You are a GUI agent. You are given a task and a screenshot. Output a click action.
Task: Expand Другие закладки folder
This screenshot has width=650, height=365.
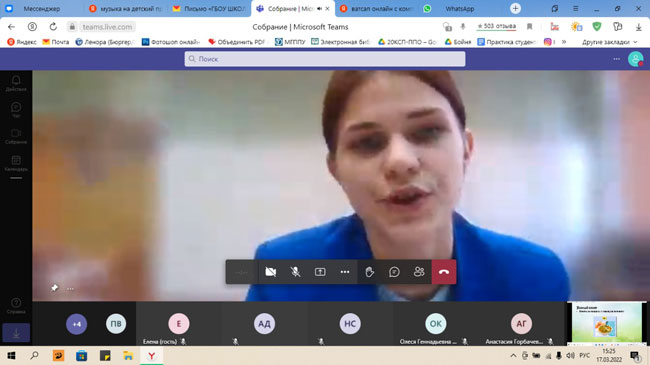tap(609, 42)
